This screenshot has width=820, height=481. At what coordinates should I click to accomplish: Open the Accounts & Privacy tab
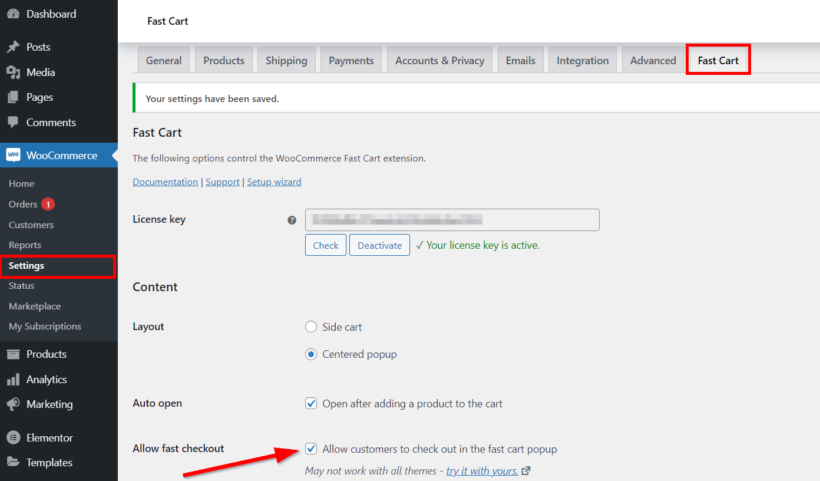pyautogui.click(x=440, y=61)
